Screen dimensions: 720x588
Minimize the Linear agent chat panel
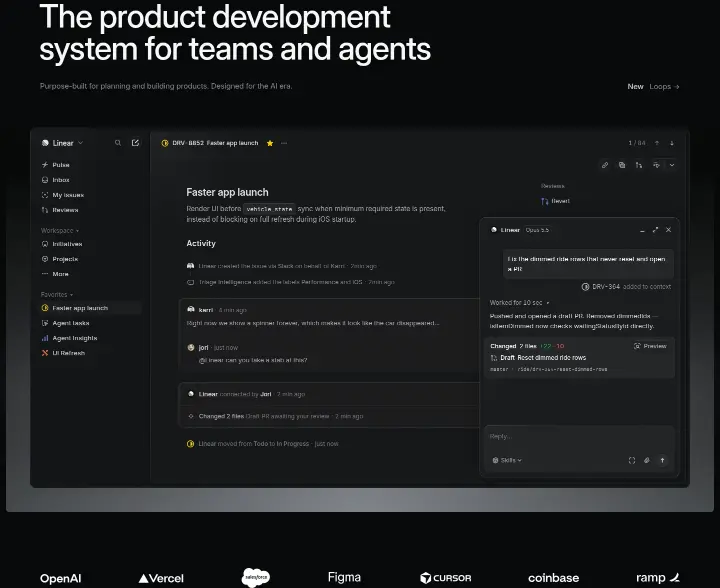point(642,230)
